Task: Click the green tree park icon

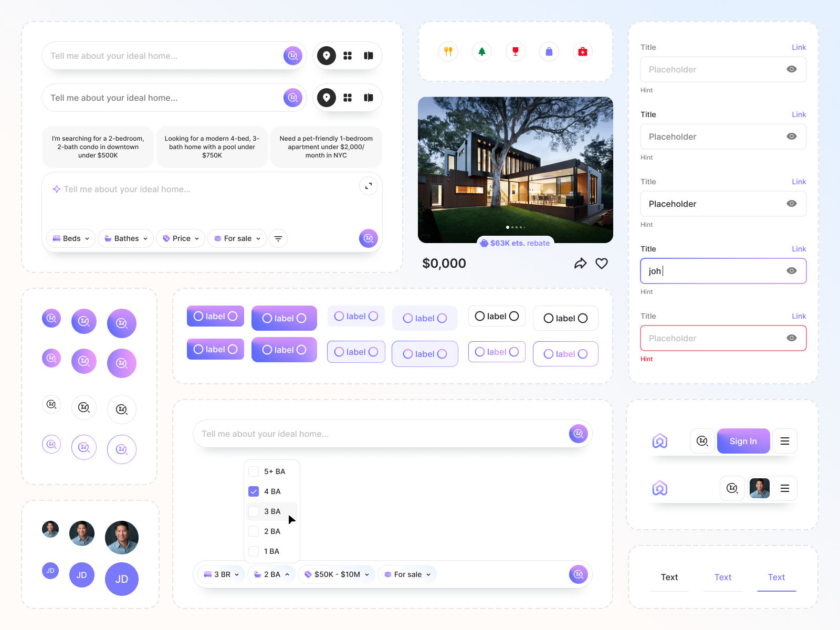Action: (x=482, y=51)
